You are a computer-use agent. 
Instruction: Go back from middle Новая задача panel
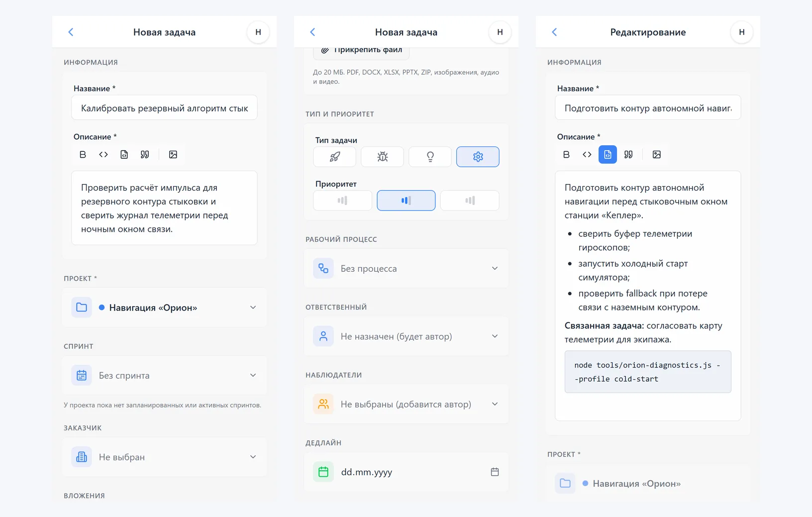[x=312, y=32]
